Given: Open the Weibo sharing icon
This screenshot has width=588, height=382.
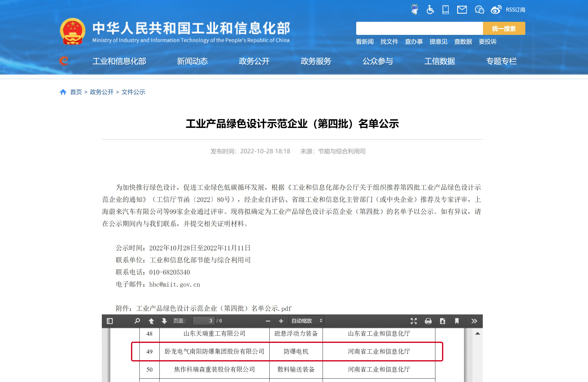Looking at the screenshot, I should (x=496, y=10).
